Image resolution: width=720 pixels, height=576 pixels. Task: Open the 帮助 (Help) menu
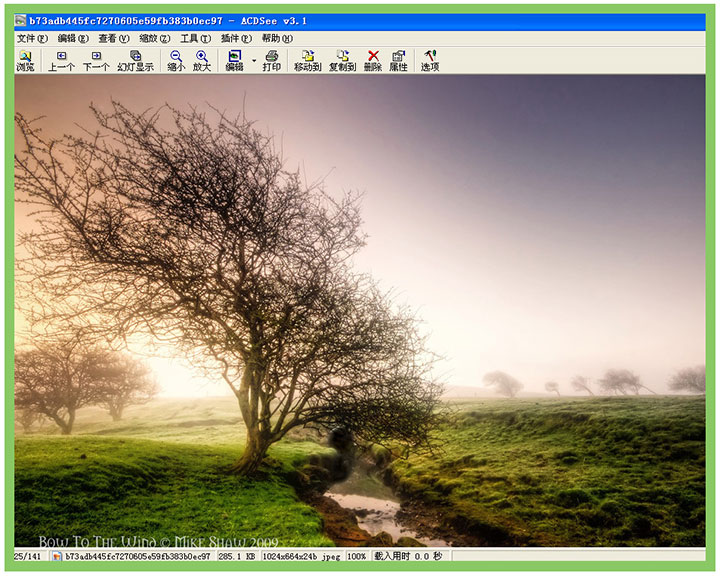277,38
